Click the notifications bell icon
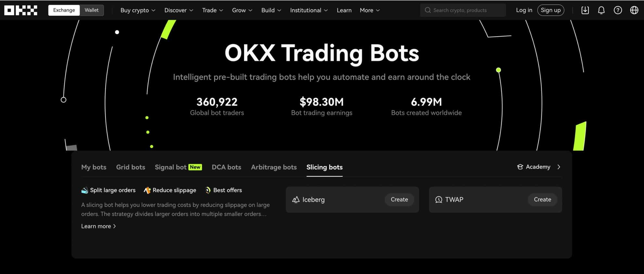 (601, 10)
